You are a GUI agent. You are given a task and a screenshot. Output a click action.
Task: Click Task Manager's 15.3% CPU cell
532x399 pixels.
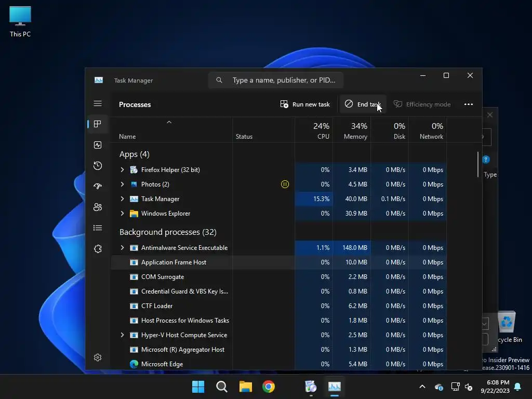tap(314, 199)
